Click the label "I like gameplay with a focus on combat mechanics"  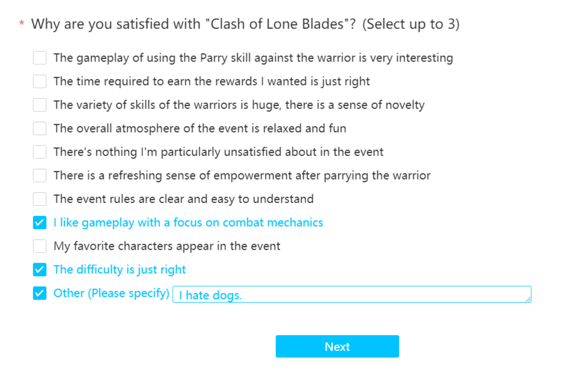pyautogui.click(x=188, y=223)
